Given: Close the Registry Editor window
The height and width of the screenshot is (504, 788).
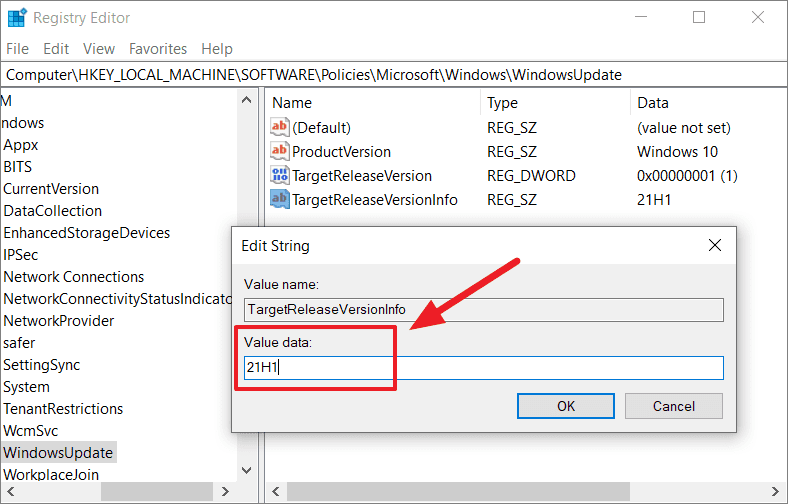Looking at the screenshot, I should (758, 17).
